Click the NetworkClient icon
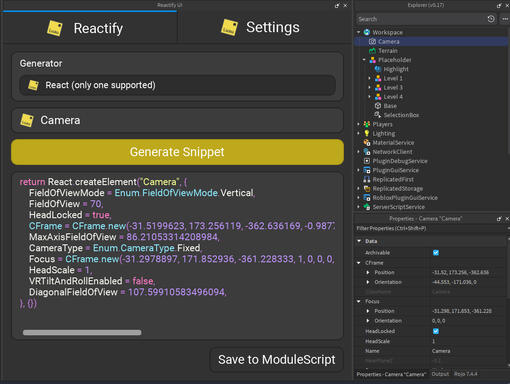 (x=367, y=152)
